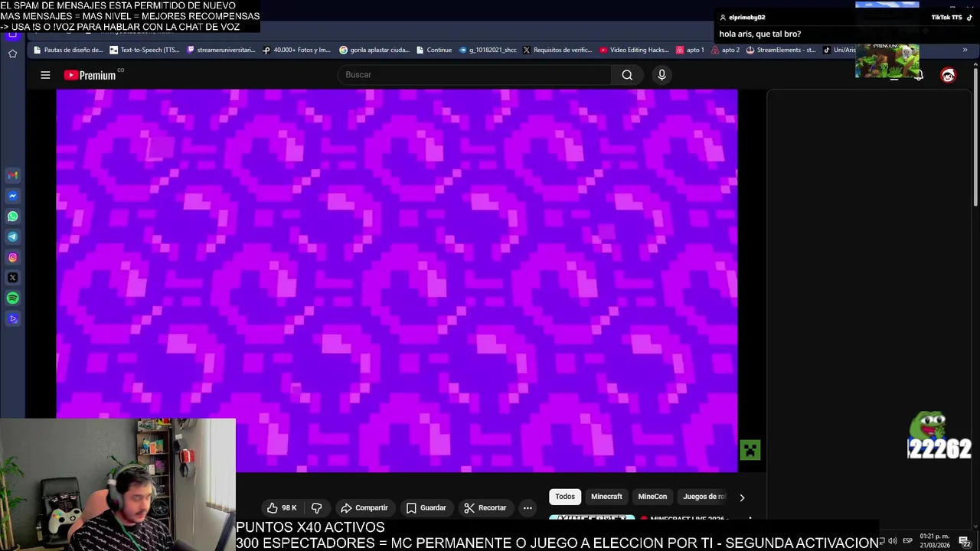Open the apto 1 bookmark

pos(690,50)
